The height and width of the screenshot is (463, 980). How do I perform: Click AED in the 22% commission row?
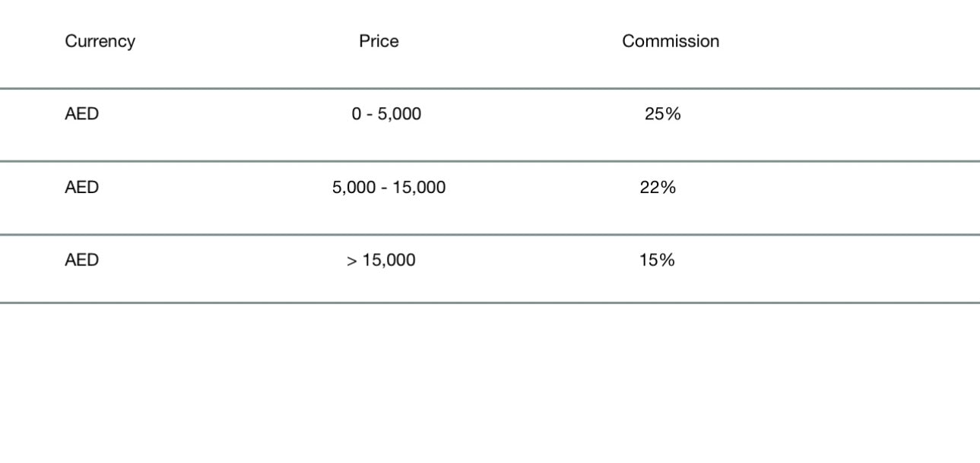point(82,188)
